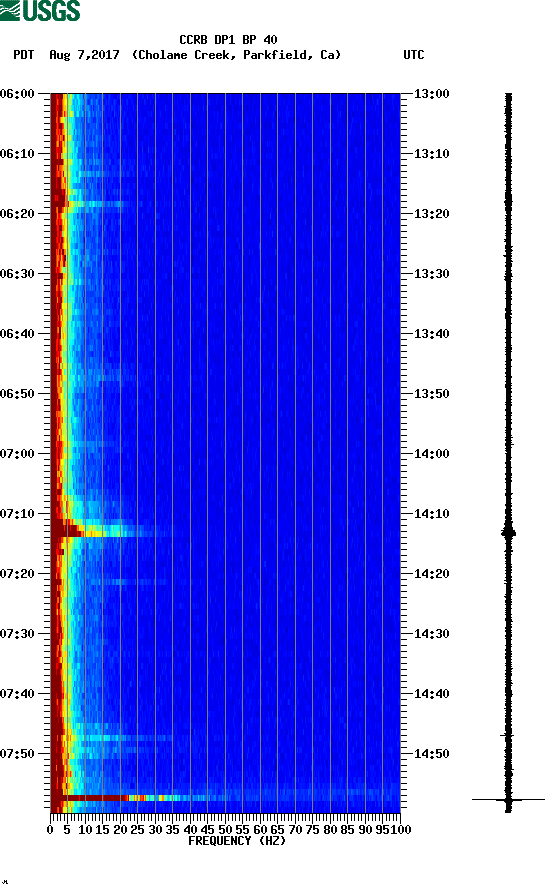Click the 14:50 UTC time label
Screen dimensions: 552x893
point(431,753)
